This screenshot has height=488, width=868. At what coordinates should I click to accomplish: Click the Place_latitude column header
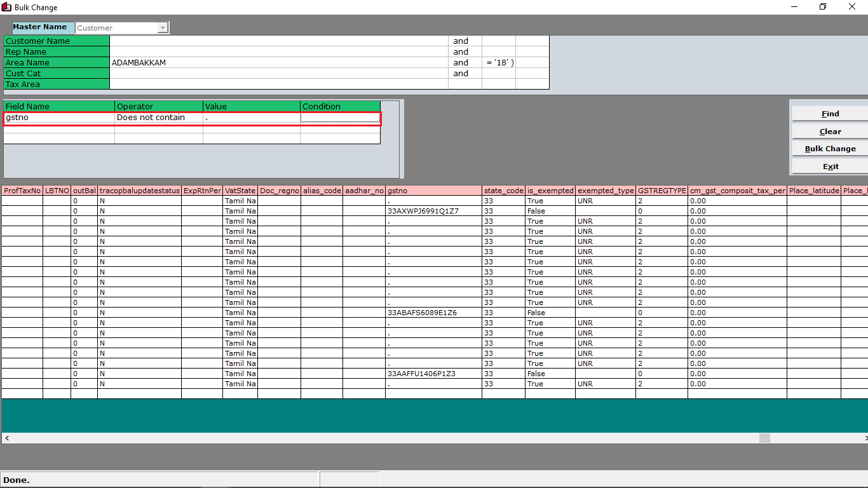pos(814,191)
